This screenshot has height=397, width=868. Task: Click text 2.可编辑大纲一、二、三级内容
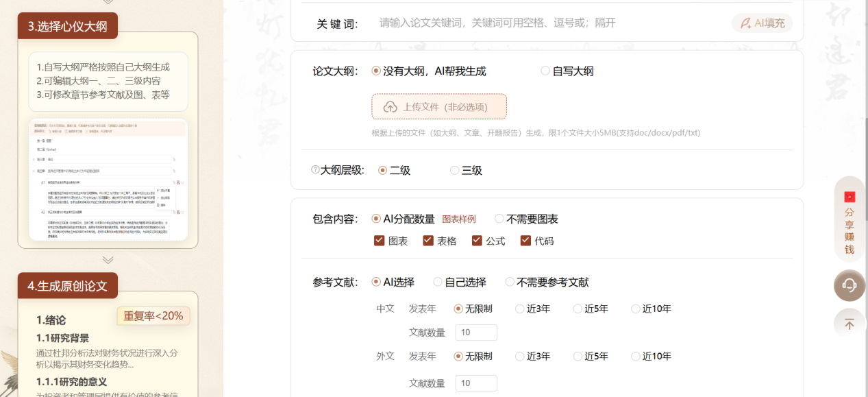tap(99, 81)
